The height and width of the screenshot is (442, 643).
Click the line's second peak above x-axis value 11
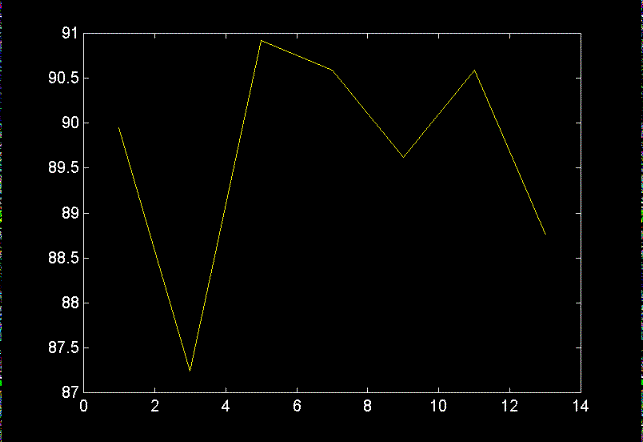point(474,70)
